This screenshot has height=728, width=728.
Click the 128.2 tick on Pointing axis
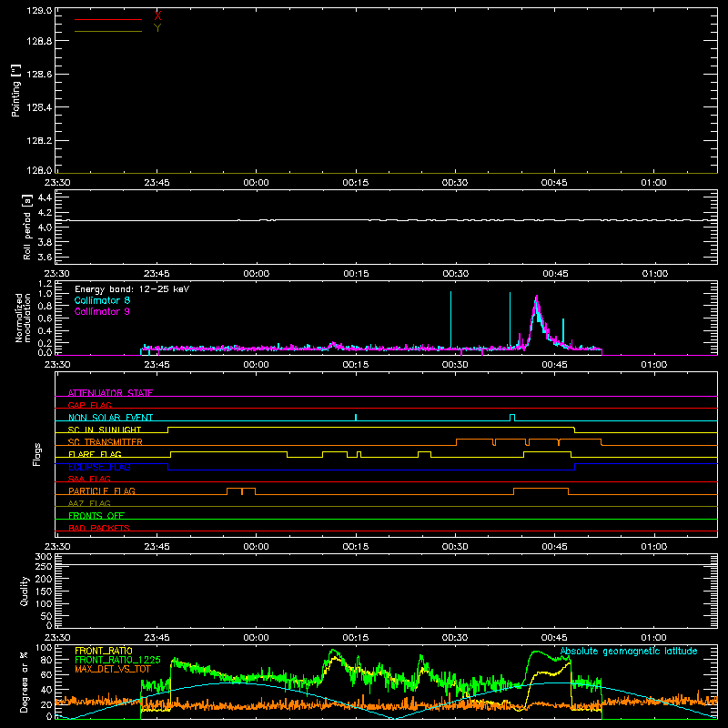coord(39,141)
